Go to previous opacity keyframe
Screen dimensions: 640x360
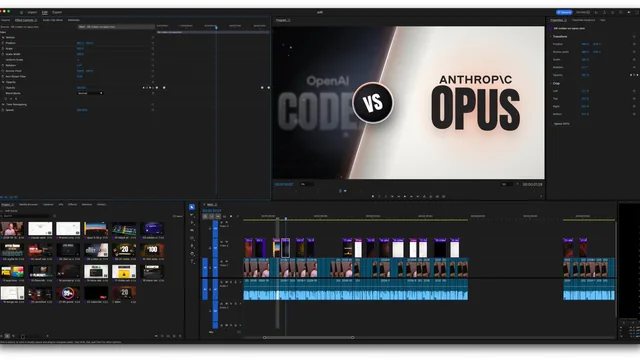point(143,88)
